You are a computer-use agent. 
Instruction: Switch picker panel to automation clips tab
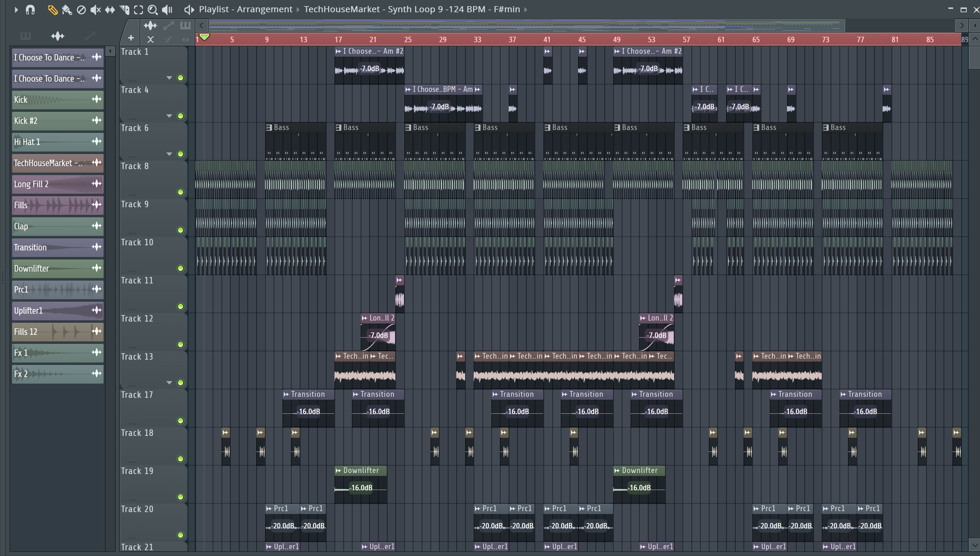(90, 36)
